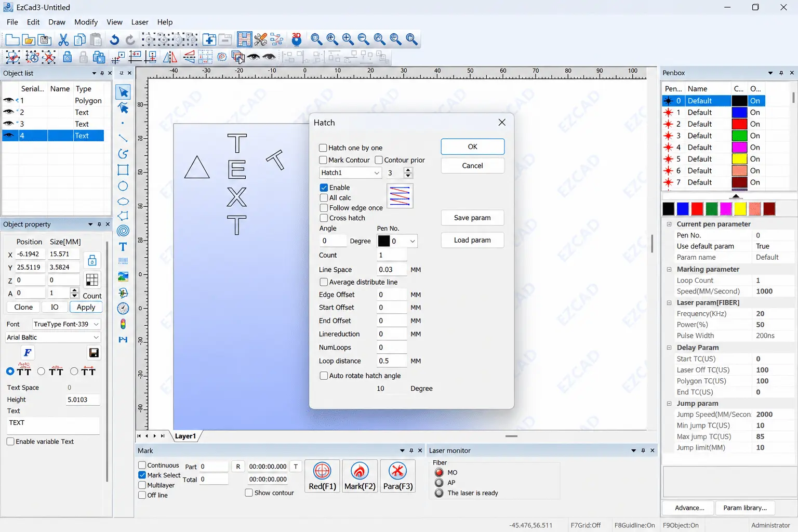
Task: Collapse Delay Param section
Action: (669, 348)
